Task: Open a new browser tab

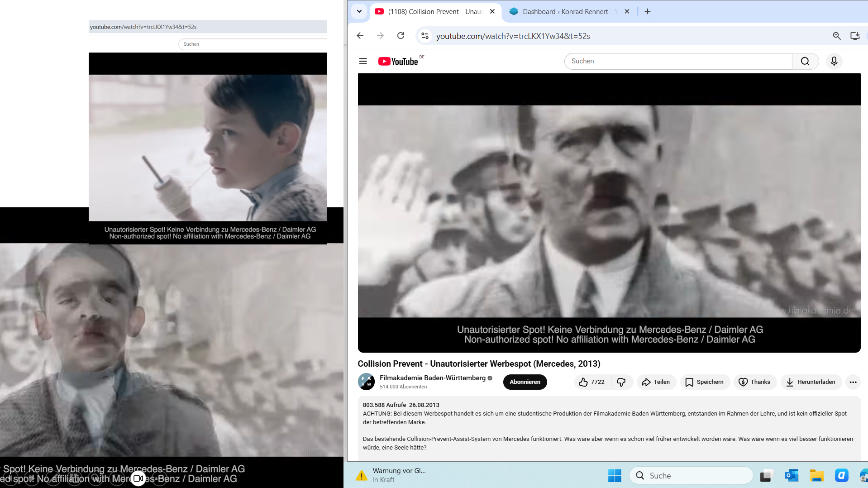Action: click(x=647, y=11)
